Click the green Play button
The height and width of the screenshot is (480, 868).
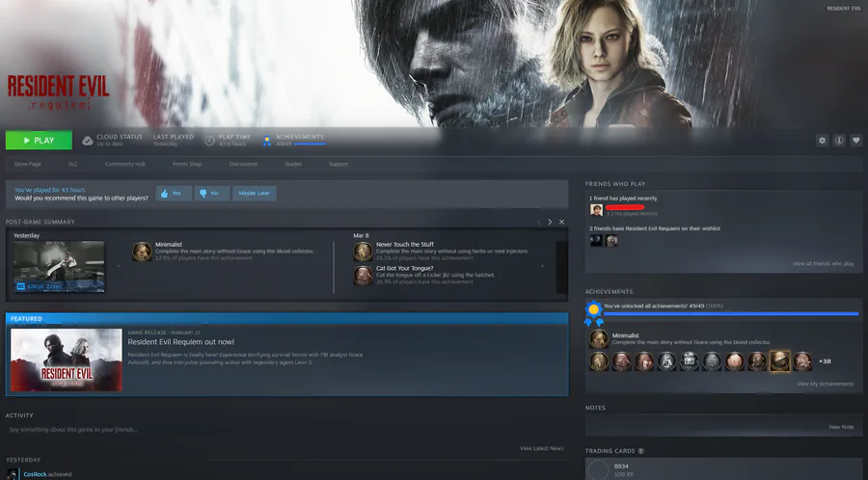point(39,141)
